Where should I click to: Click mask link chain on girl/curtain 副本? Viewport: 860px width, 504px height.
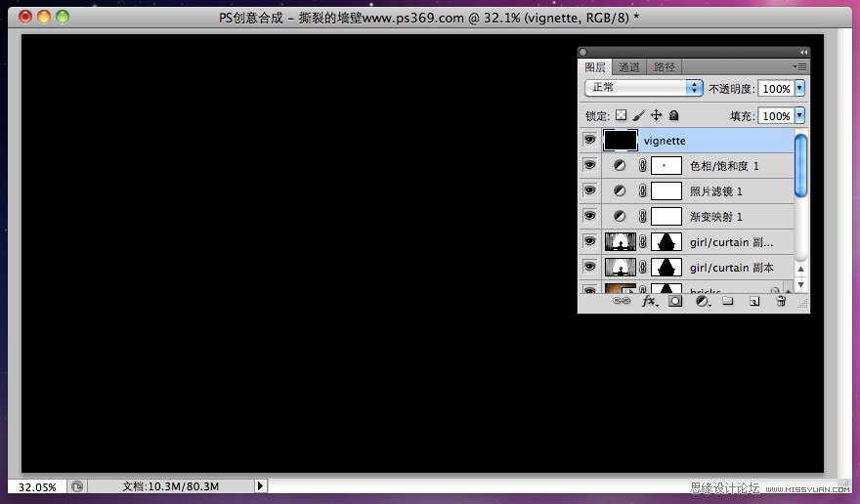point(642,267)
